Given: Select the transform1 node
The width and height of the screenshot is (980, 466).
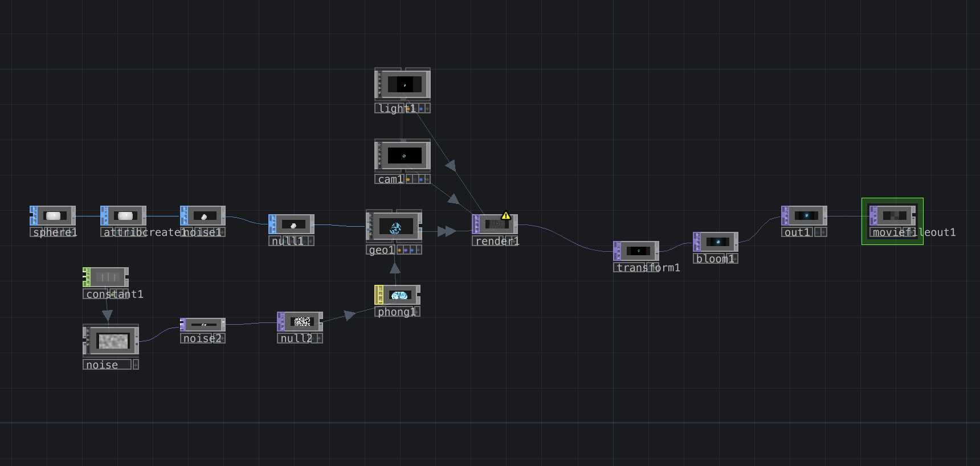Looking at the screenshot, I should coord(637,251).
